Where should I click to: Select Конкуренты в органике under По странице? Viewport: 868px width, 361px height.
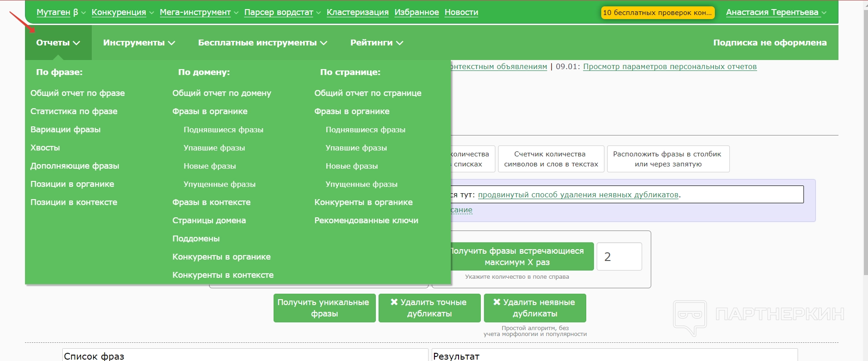[364, 202]
